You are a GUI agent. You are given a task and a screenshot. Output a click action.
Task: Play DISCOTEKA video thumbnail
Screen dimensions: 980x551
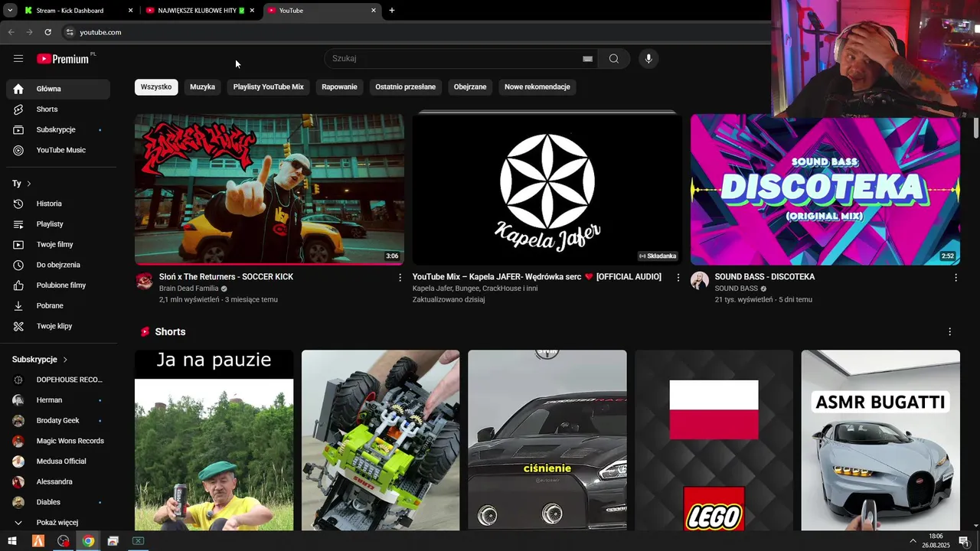(825, 189)
